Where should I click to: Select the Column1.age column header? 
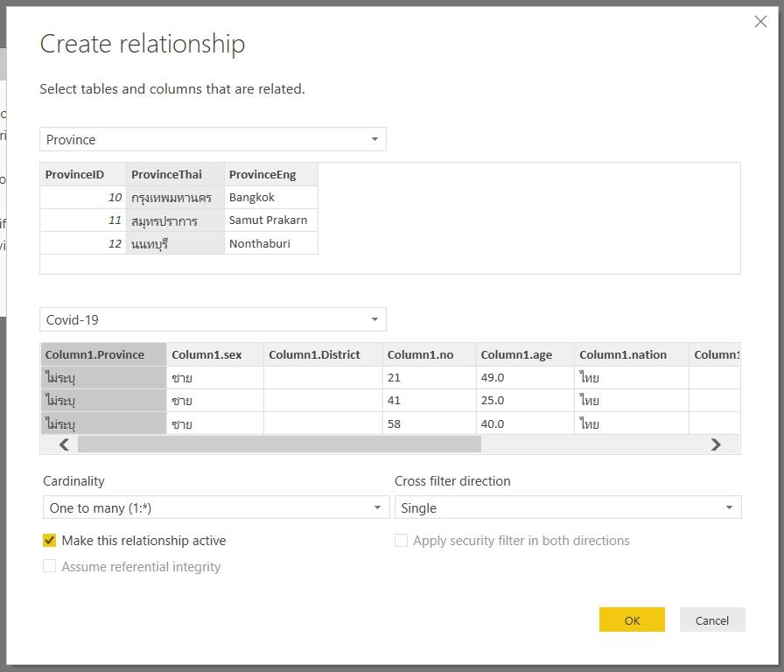(513, 354)
